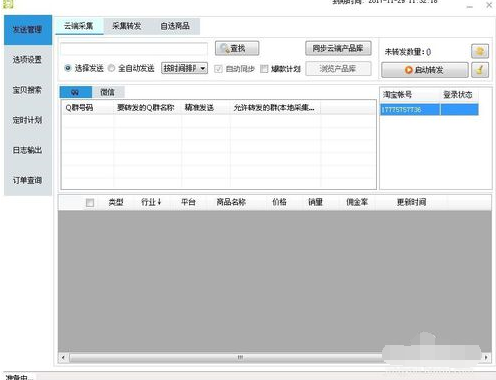
Task: Open the 选项设置 sidebar section
Action: 28,60
